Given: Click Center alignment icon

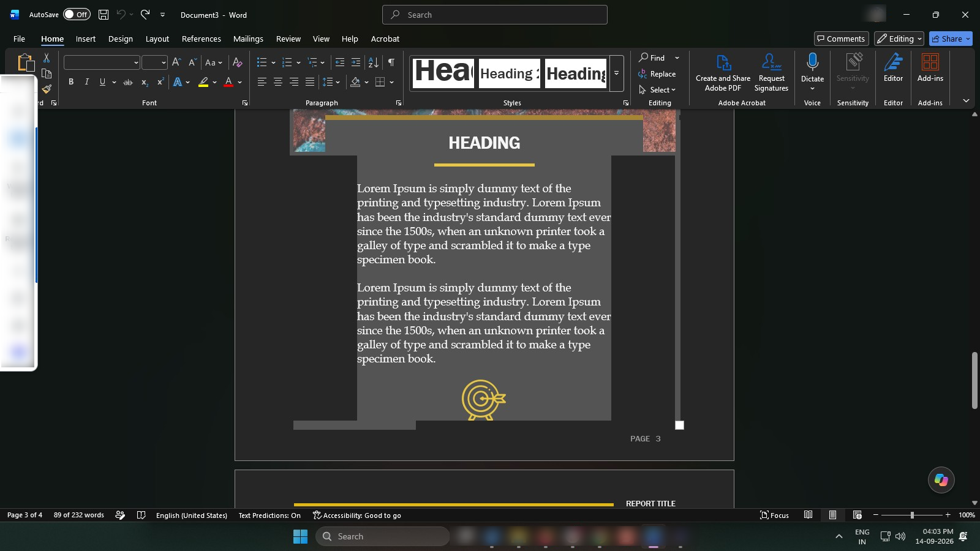Looking at the screenshot, I should (278, 82).
